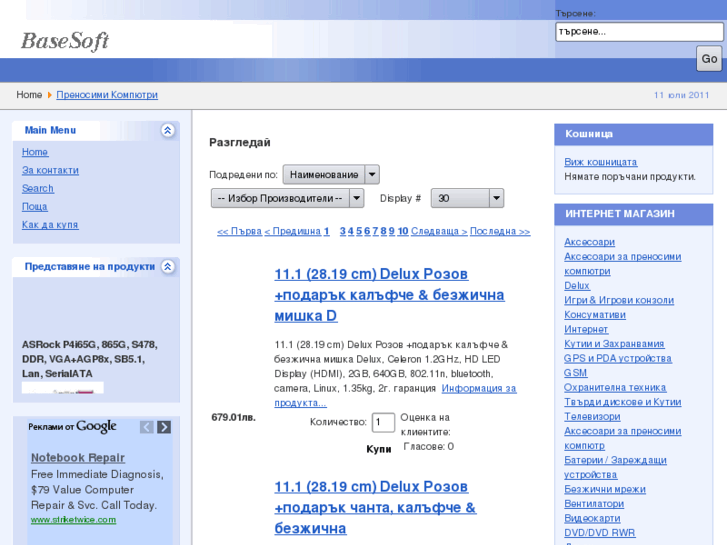Click the Google ads previous arrow
The image size is (727, 545).
click(147, 427)
